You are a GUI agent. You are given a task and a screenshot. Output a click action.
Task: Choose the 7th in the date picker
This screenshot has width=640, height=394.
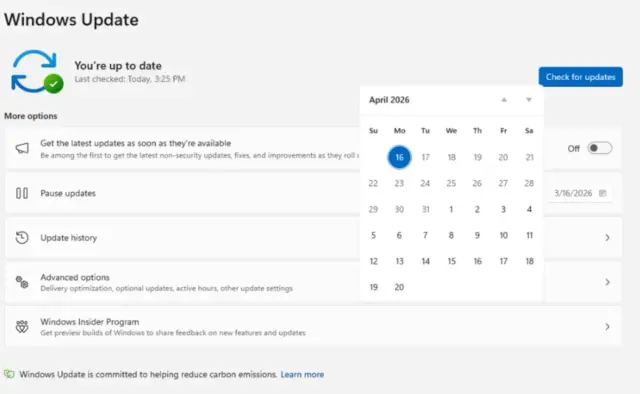(x=425, y=236)
